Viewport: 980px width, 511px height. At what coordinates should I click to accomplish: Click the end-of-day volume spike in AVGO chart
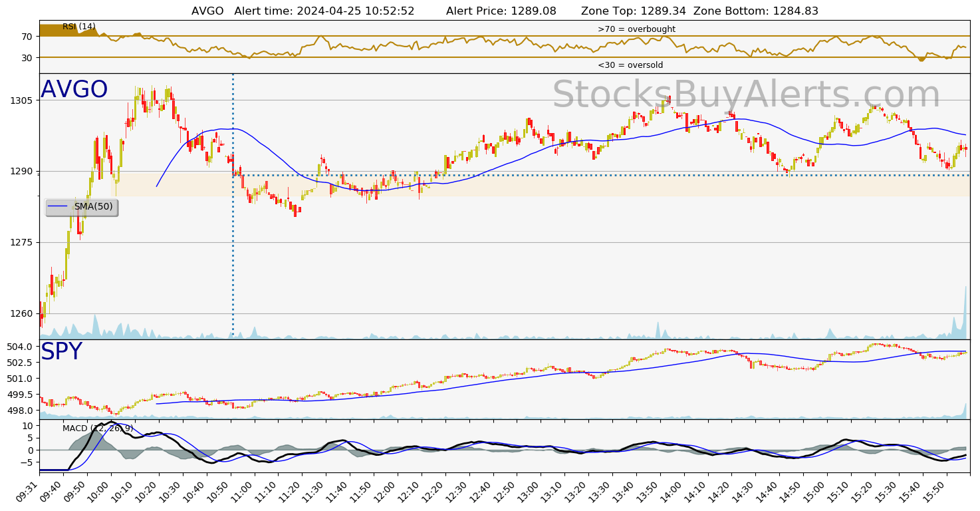pyautogui.click(x=965, y=313)
